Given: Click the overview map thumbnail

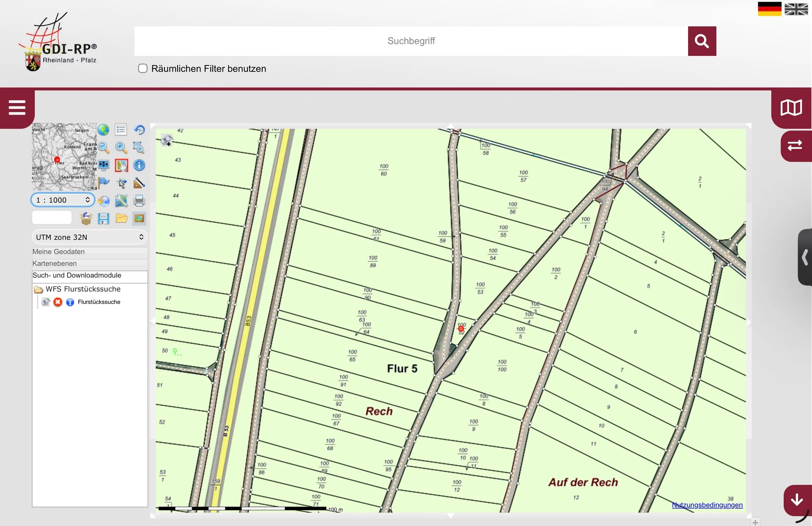Looking at the screenshot, I should [x=64, y=157].
